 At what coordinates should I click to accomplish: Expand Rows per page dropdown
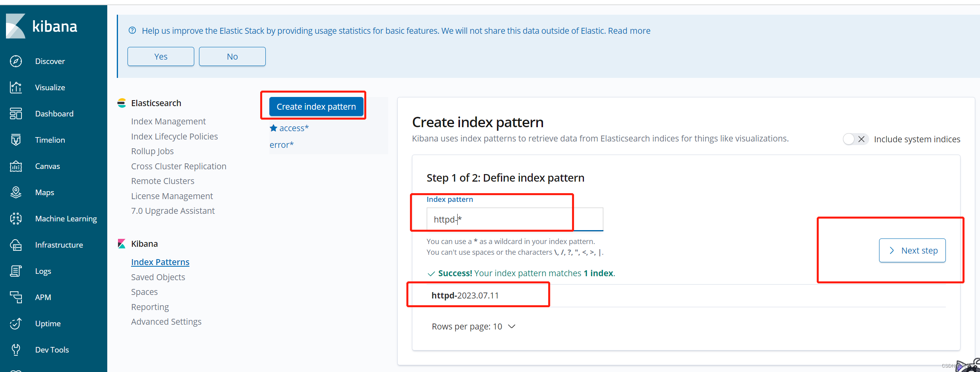click(x=474, y=326)
